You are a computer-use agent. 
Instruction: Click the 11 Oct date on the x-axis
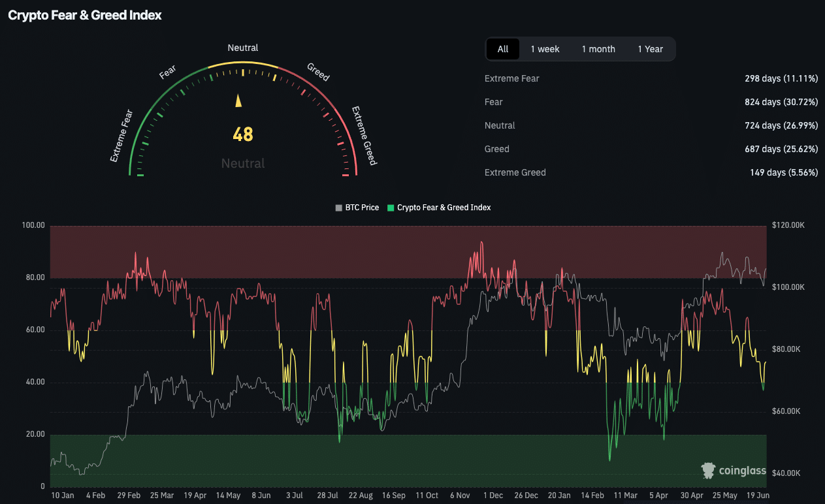point(427,496)
